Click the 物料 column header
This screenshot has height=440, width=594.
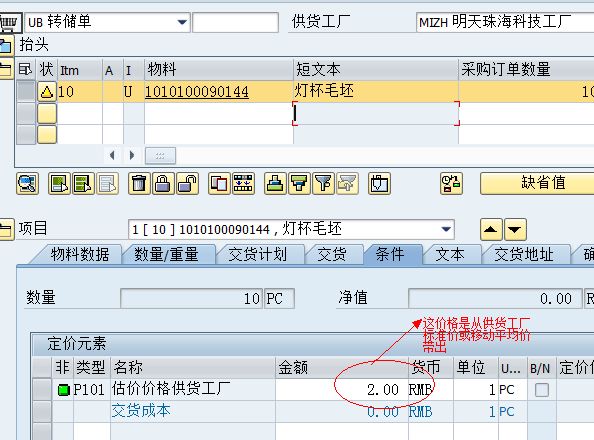[x=219, y=70]
